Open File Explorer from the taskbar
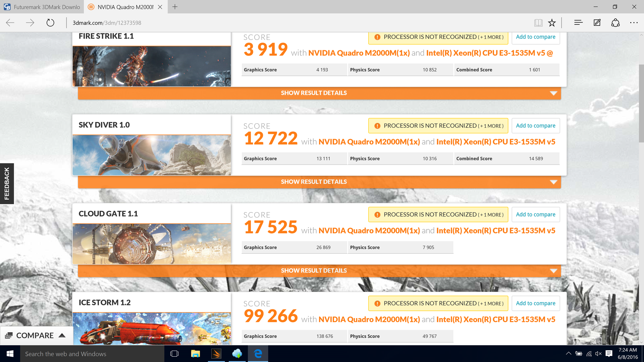The width and height of the screenshot is (644, 362). pyautogui.click(x=195, y=354)
